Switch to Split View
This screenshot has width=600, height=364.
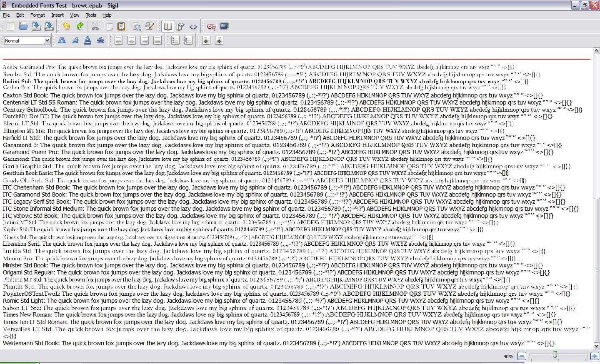[180, 26]
